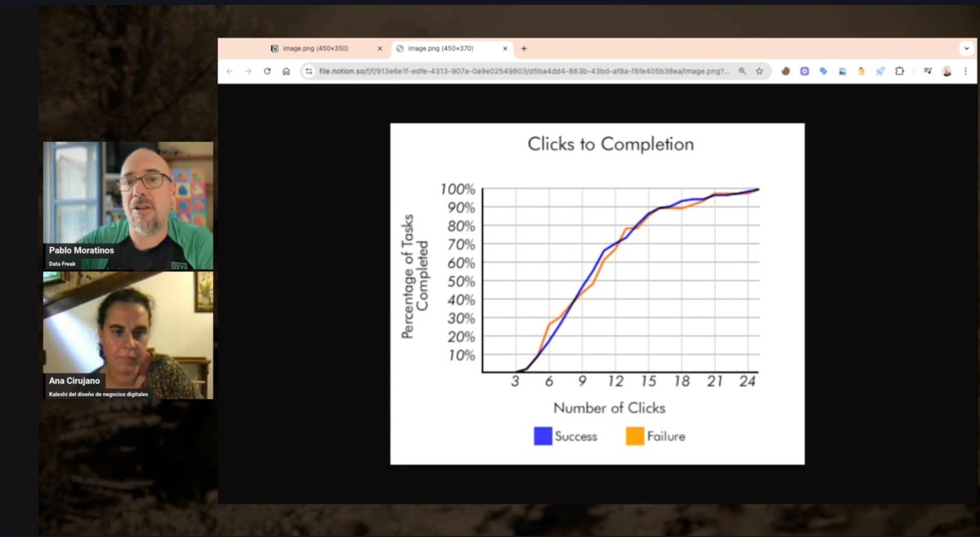View site information icon in address bar
The image size is (980, 537).
pyautogui.click(x=308, y=71)
